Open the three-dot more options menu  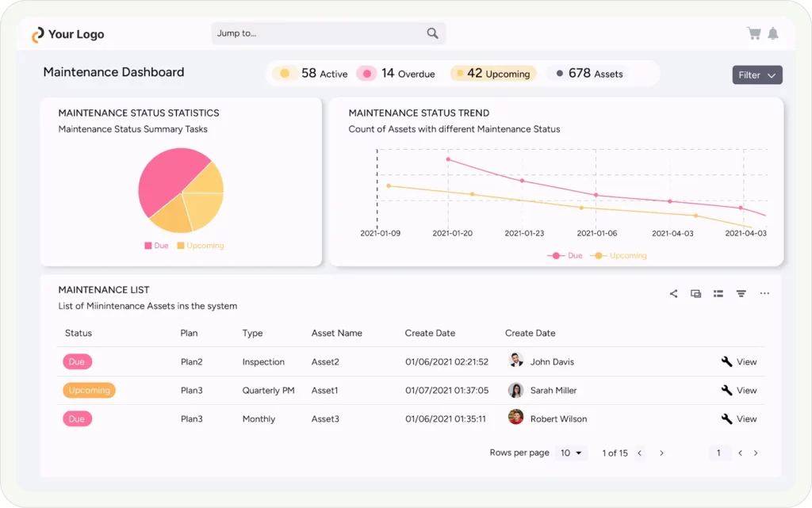[x=764, y=293]
